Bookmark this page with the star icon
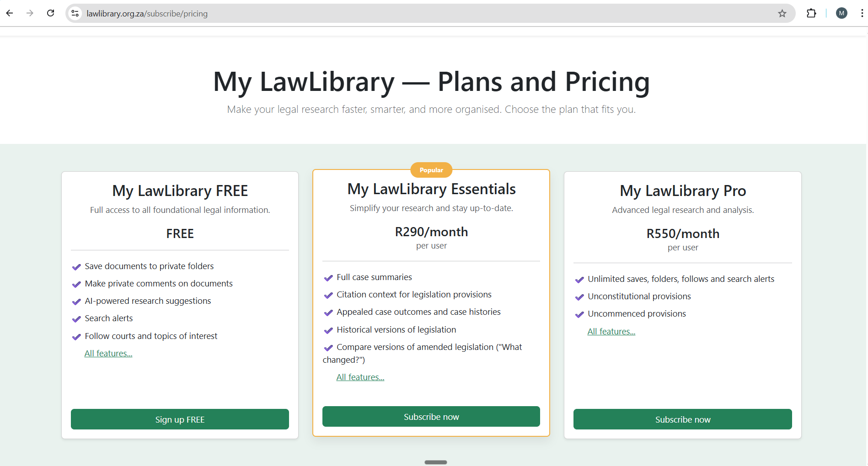 (x=782, y=14)
